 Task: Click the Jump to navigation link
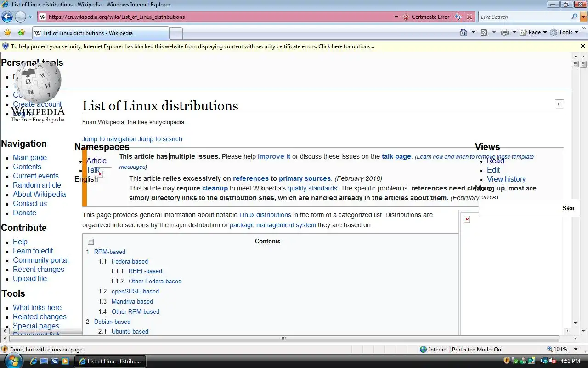point(109,139)
